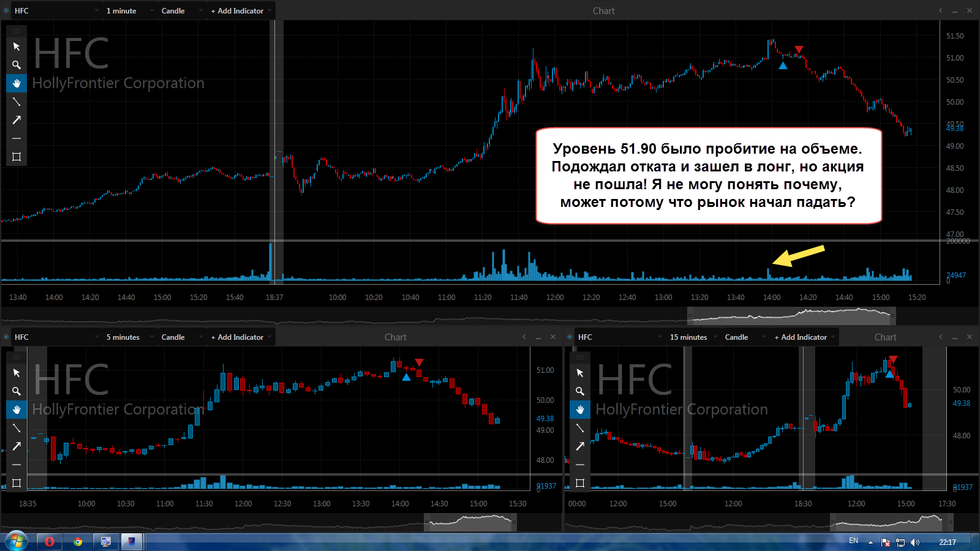Screen dimensions: 980x551
Task: Select the arrow drawing tool in the 15 minutes chart
Action: point(580,446)
